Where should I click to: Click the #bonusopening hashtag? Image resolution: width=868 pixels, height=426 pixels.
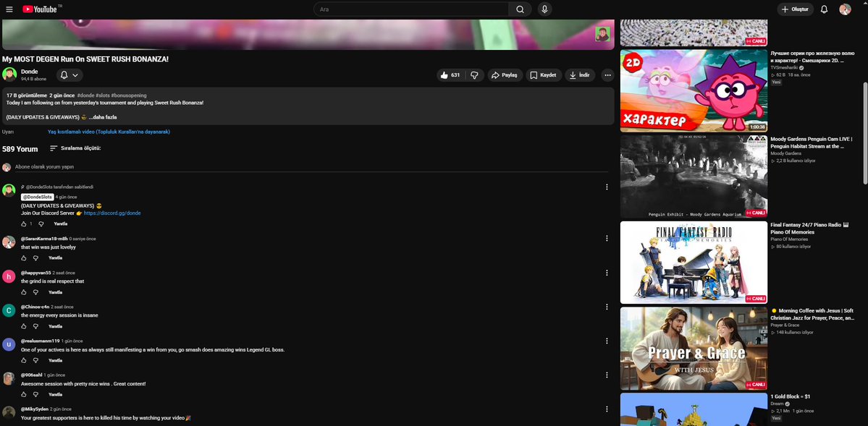click(128, 95)
